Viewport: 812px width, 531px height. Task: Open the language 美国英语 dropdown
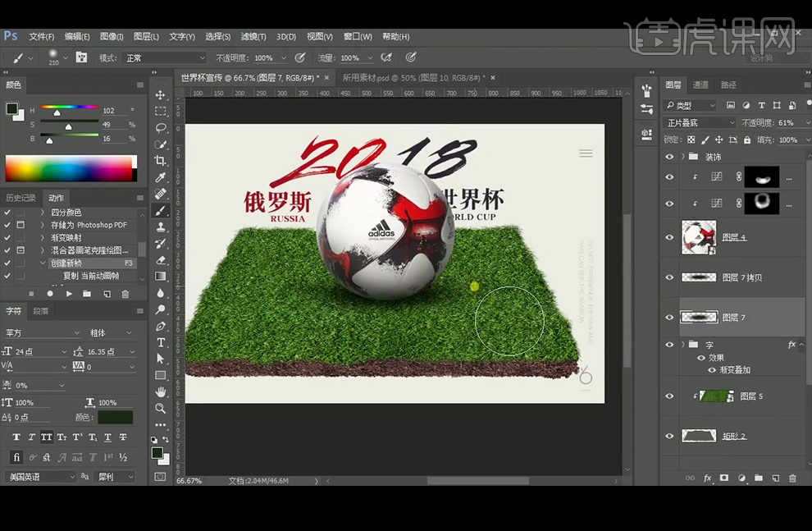point(40,477)
